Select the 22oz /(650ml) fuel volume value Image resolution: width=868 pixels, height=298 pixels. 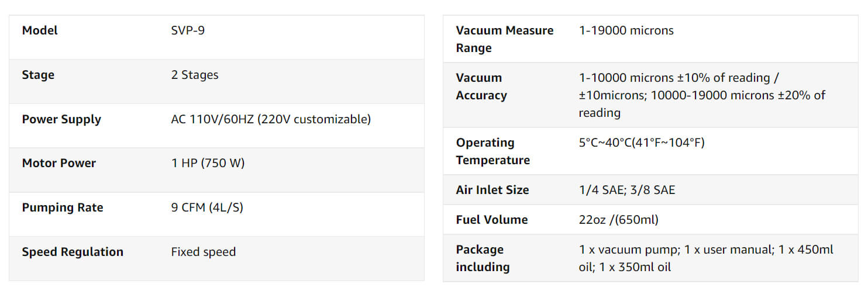(619, 220)
